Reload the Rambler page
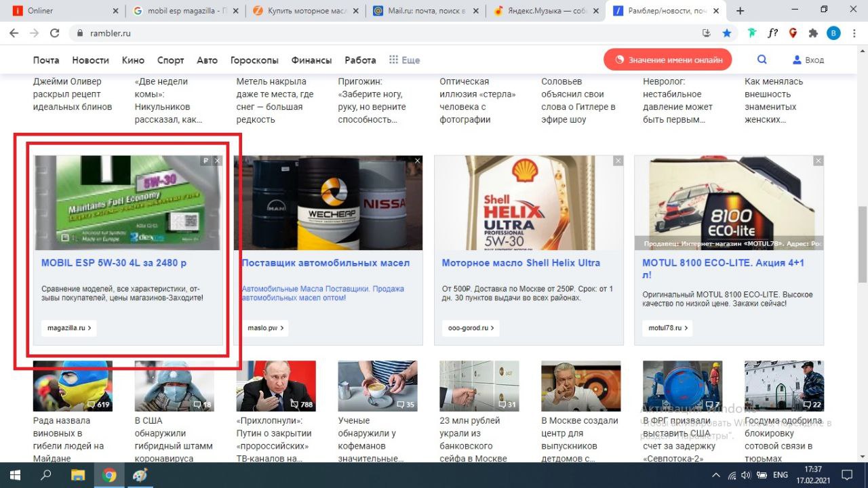Viewport: 868px width, 488px height. click(x=54, y=33)
